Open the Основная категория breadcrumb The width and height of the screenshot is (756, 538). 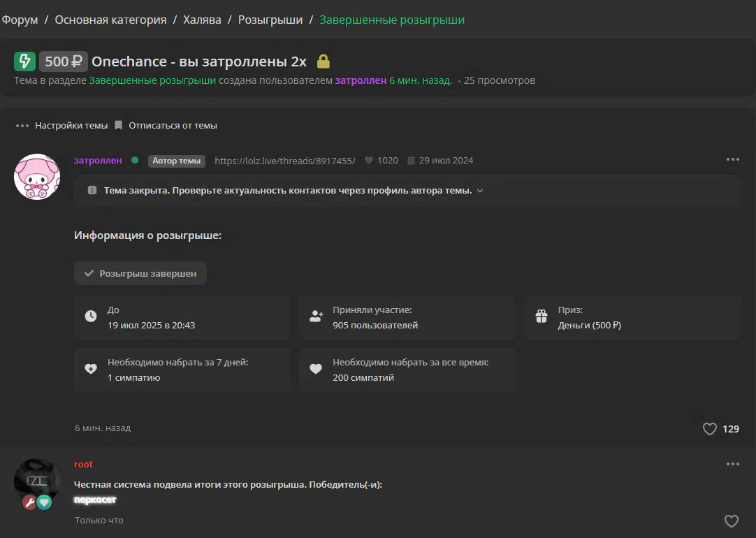point(110,20)
